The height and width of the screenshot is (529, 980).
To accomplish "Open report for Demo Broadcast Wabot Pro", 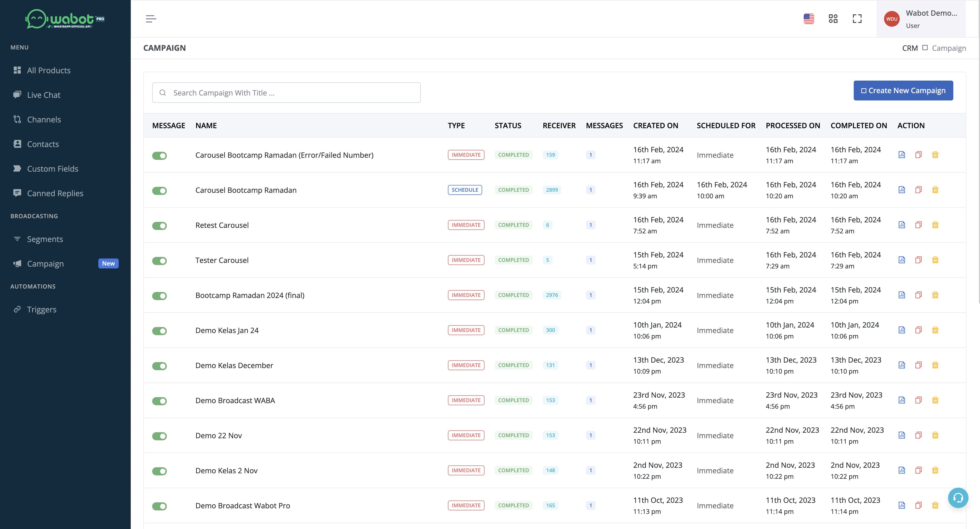I will pos(902,505).
